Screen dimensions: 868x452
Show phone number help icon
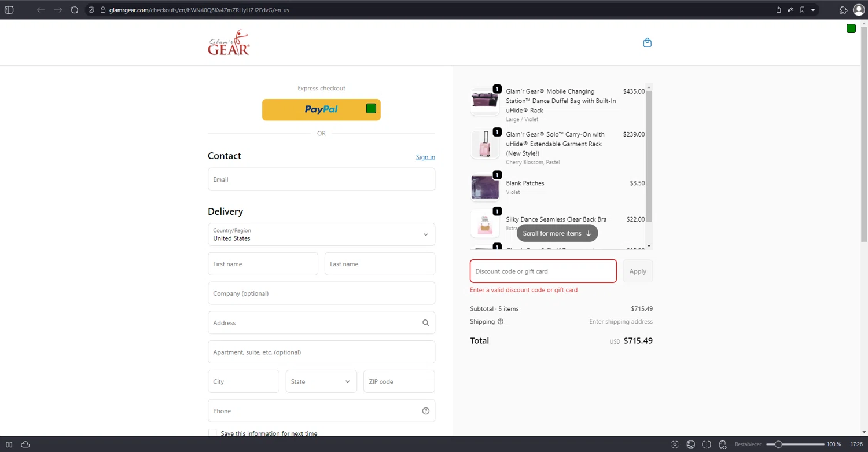(426, 411)
